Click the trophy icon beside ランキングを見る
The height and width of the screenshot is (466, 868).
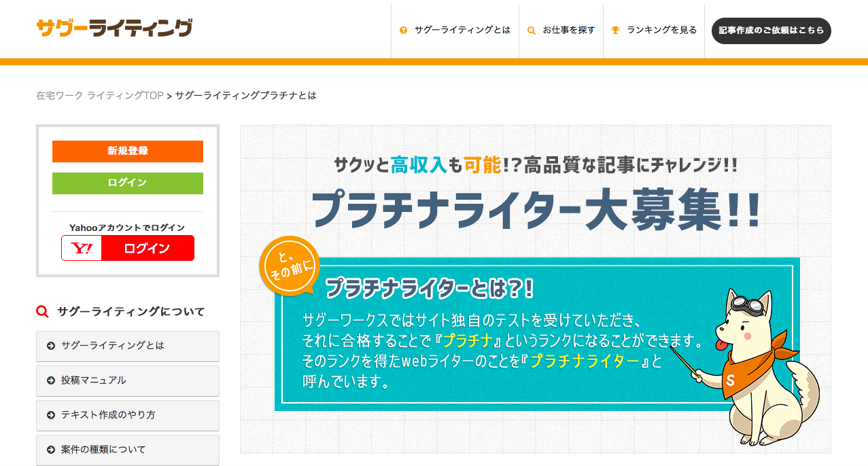615,31
